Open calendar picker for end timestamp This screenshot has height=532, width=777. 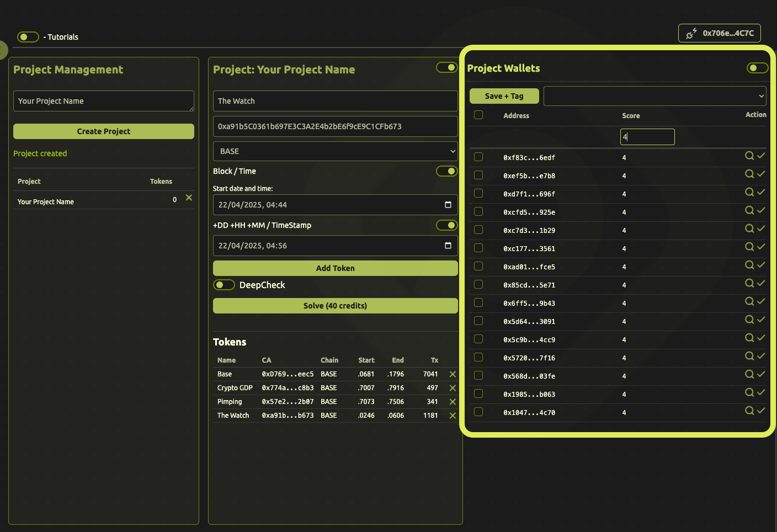[448, 246]
